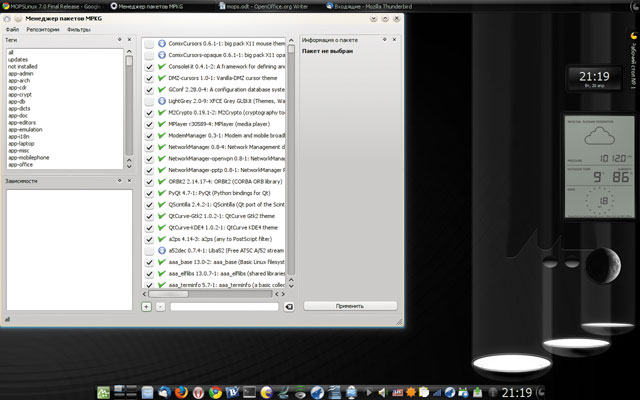
Task: Switch to the Mozilla Thunderbird Входящие window
Action: point(369,6)
